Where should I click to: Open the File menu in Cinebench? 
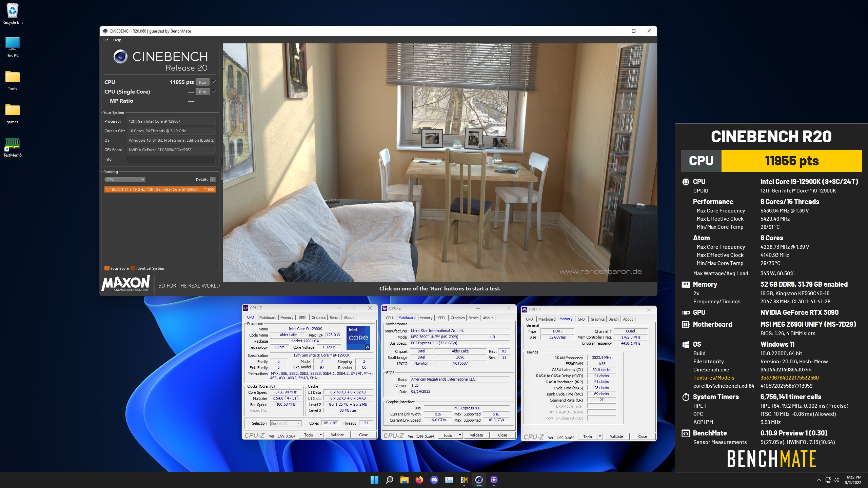pos(105,40)
